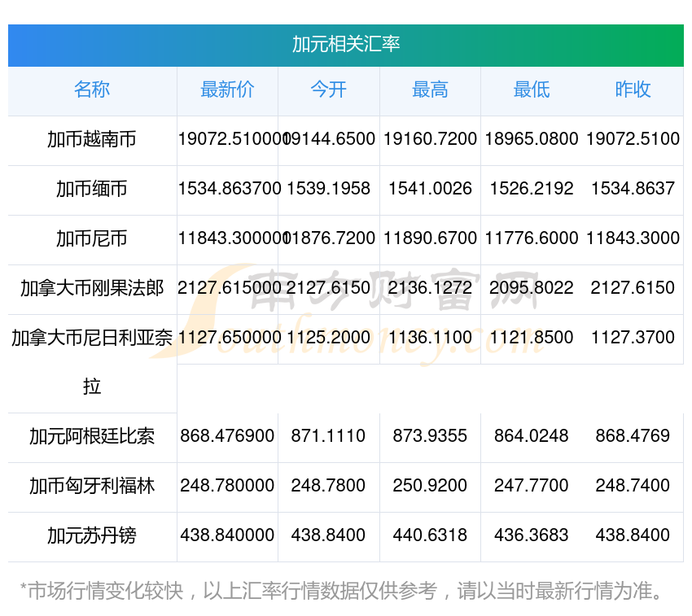Viewport: 692px width, 616px height.
Task: Click the 1136.1100 high value
Action: [x=431, y=338]
